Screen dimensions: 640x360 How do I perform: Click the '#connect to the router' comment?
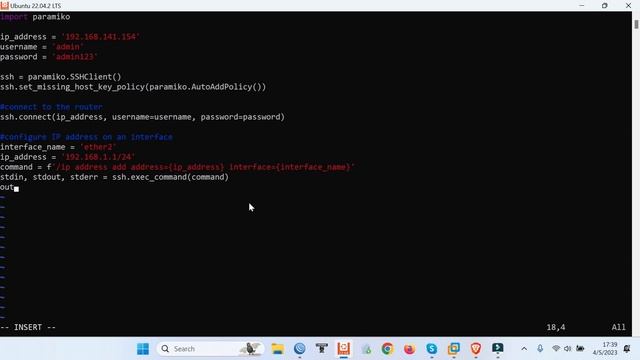coord(51,107)
